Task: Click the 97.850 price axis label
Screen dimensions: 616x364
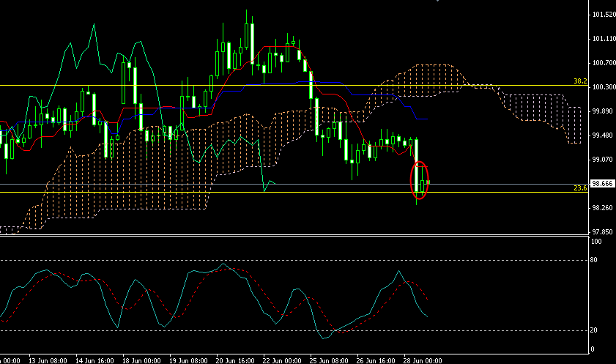Action: click(x=602, y=231)
